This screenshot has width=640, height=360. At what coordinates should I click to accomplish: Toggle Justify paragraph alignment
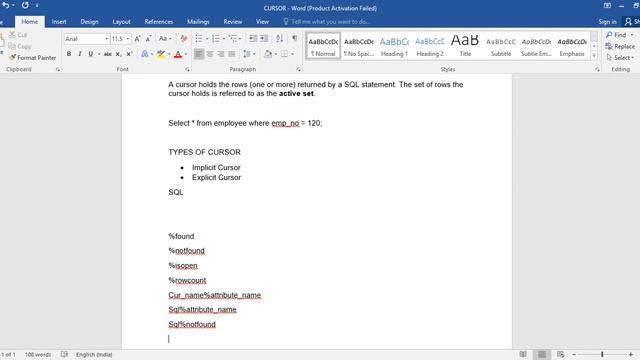pos(232,54)
